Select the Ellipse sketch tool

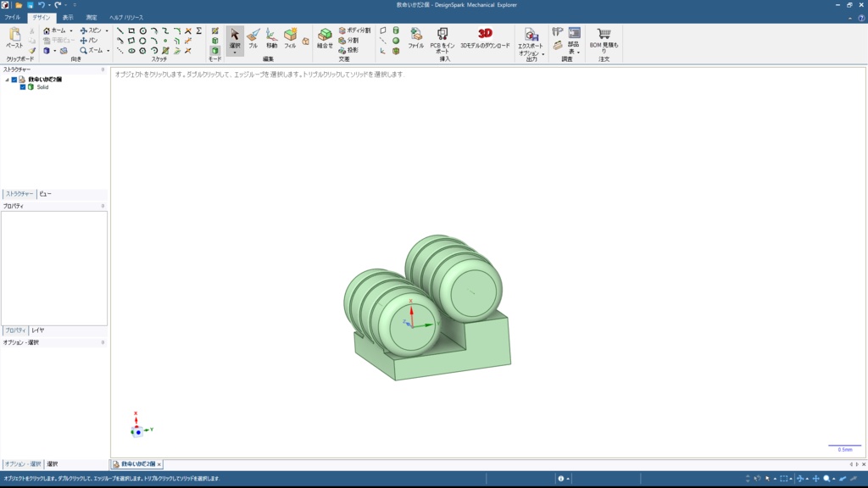point(131,51)
